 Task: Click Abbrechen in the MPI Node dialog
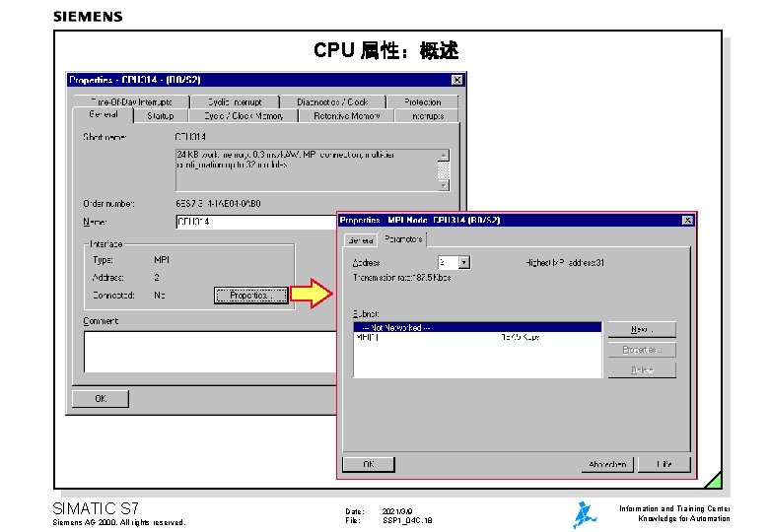607,464
